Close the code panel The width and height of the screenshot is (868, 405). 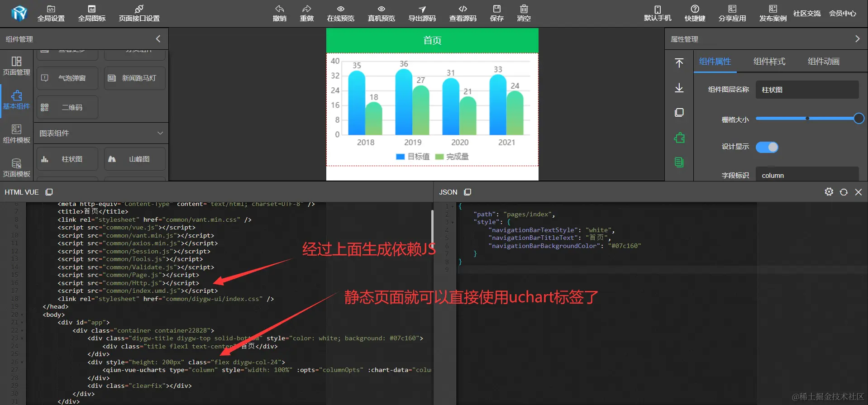(x=858, y=192)
